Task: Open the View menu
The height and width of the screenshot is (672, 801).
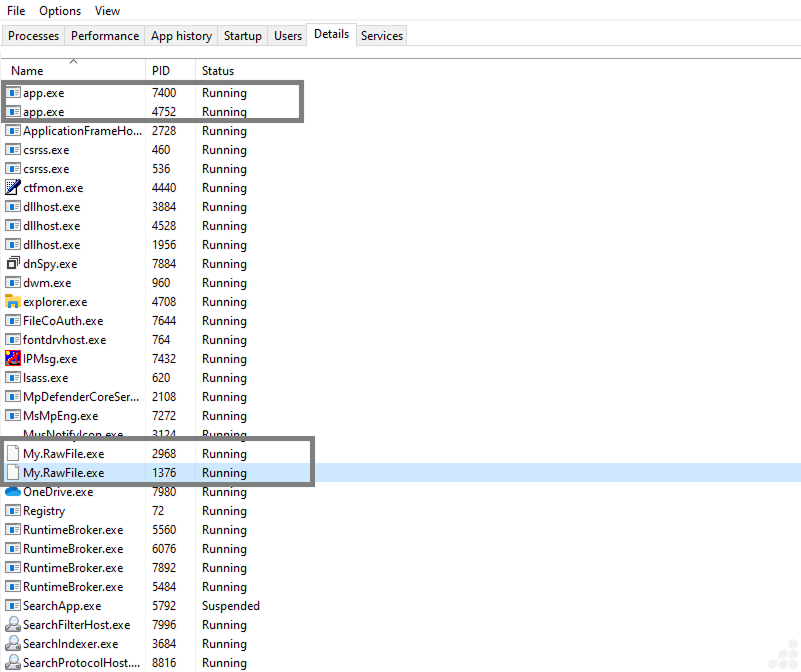Action: click(x=107, y=11)
